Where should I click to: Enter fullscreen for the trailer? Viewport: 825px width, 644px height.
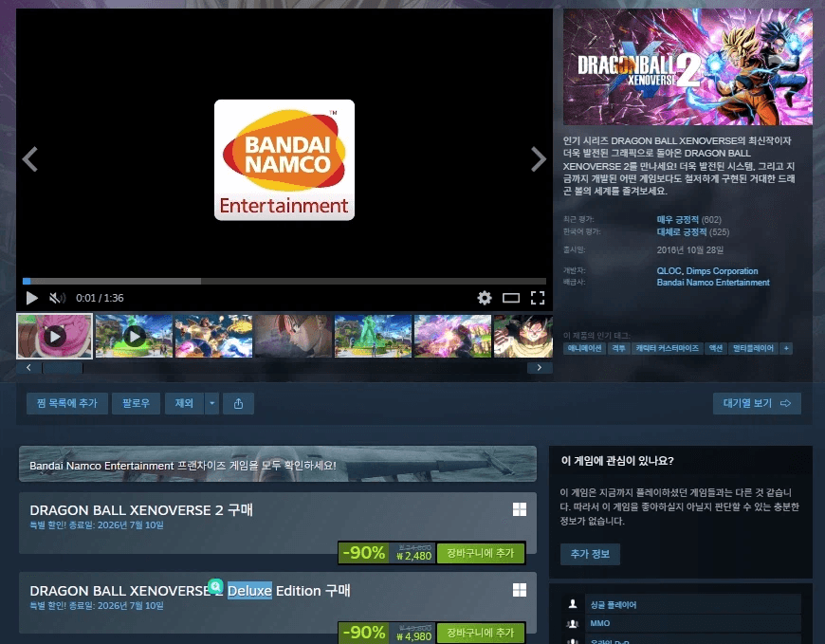[537, 299]
